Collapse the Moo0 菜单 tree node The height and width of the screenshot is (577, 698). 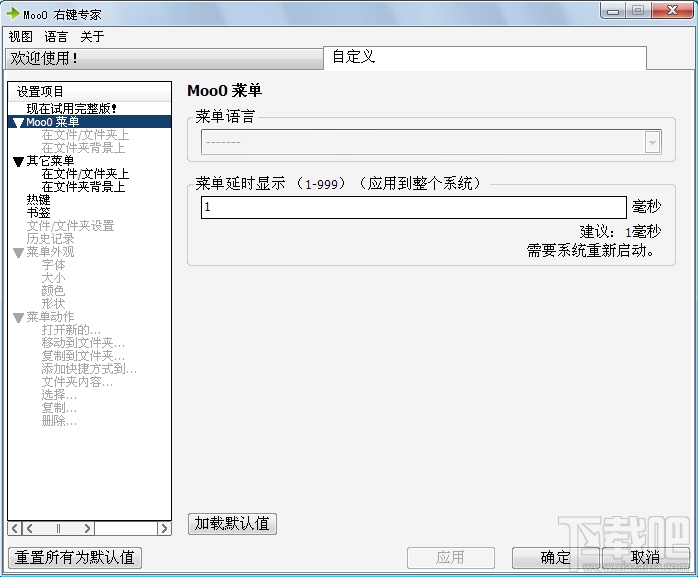coord(18,123)
